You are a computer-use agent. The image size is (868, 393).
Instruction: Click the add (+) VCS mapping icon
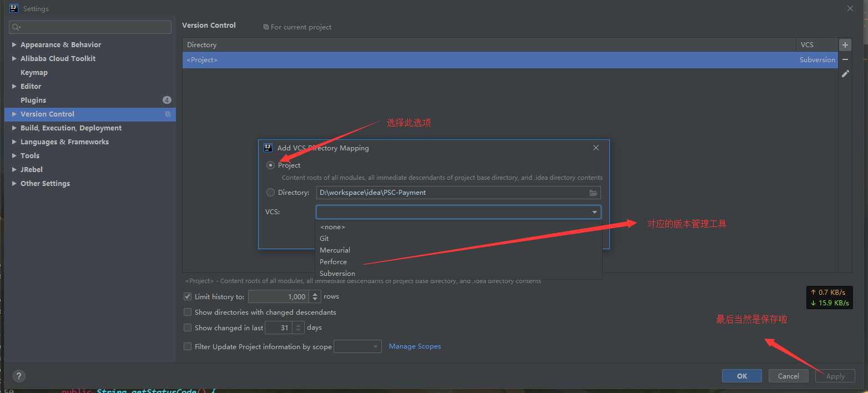click(x=845, y=45)
